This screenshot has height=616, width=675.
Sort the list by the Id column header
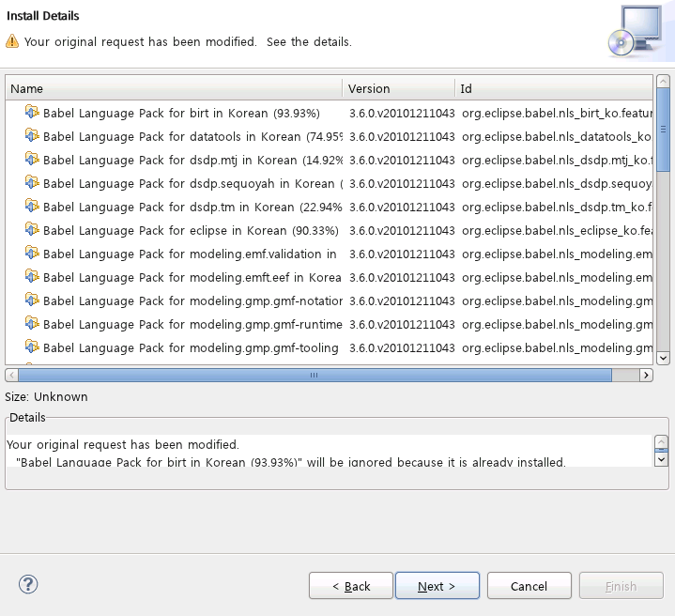(554, 88)
